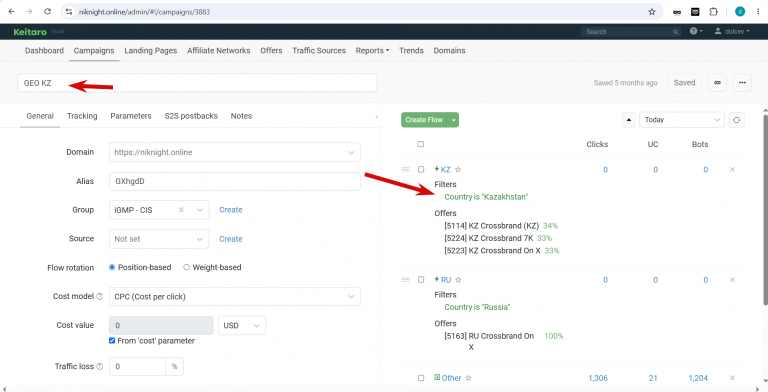Check the RU flow checkbox
Screen dimensions: 768x392
click(421, 280)
